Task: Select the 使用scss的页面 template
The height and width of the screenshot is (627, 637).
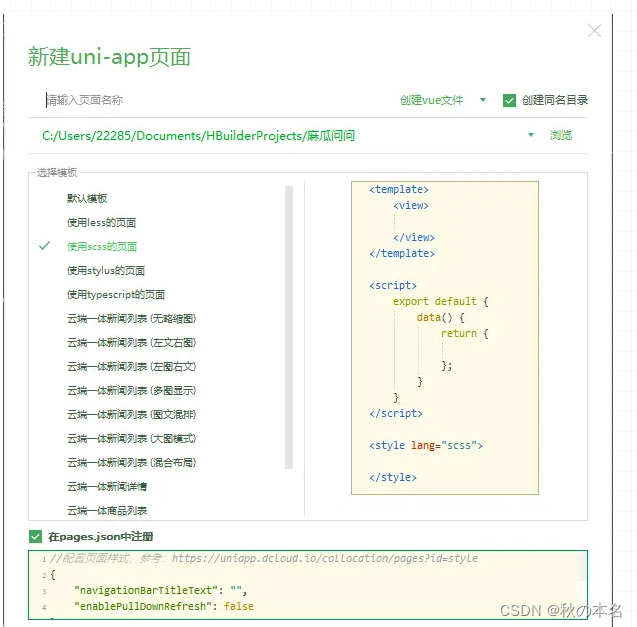Action: coord(102,246)
